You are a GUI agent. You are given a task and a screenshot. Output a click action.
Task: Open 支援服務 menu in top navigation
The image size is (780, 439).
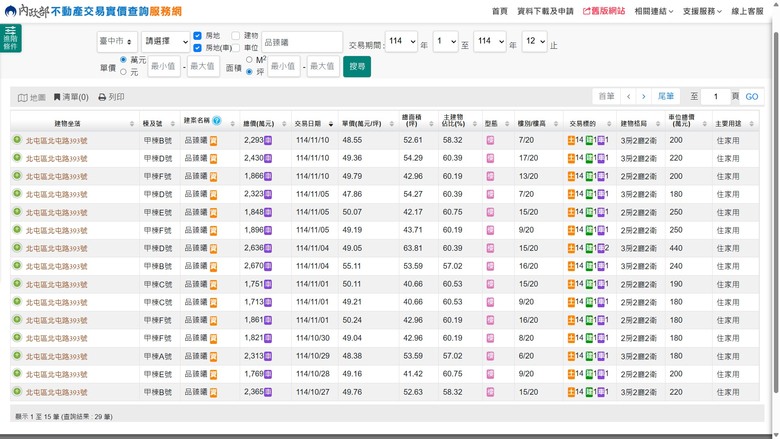tap(702, 11)
